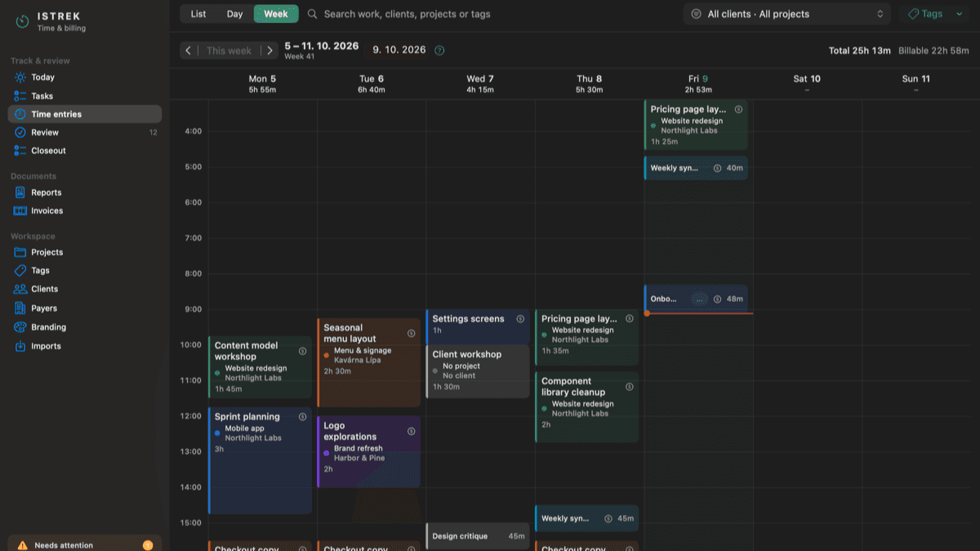The height and width of the screenshot is (551, 980).
Task: Click the Billable 22h 58m summary
Action: pos(933,51)
